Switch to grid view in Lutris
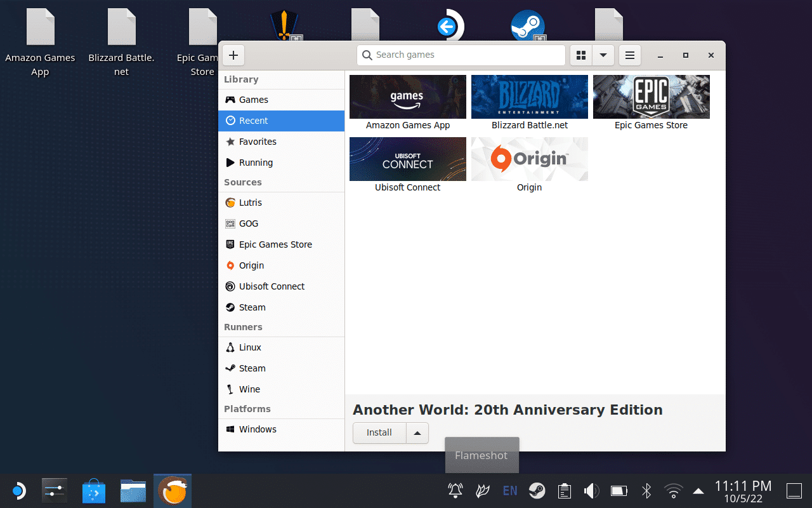The height and width of the screenshot is (508, 812). point(581,55)
